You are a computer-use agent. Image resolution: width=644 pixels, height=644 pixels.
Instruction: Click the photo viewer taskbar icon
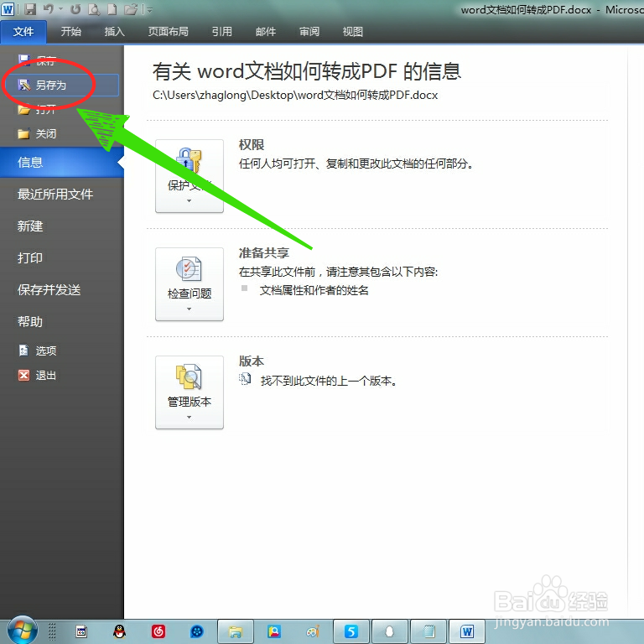(274, 631)
